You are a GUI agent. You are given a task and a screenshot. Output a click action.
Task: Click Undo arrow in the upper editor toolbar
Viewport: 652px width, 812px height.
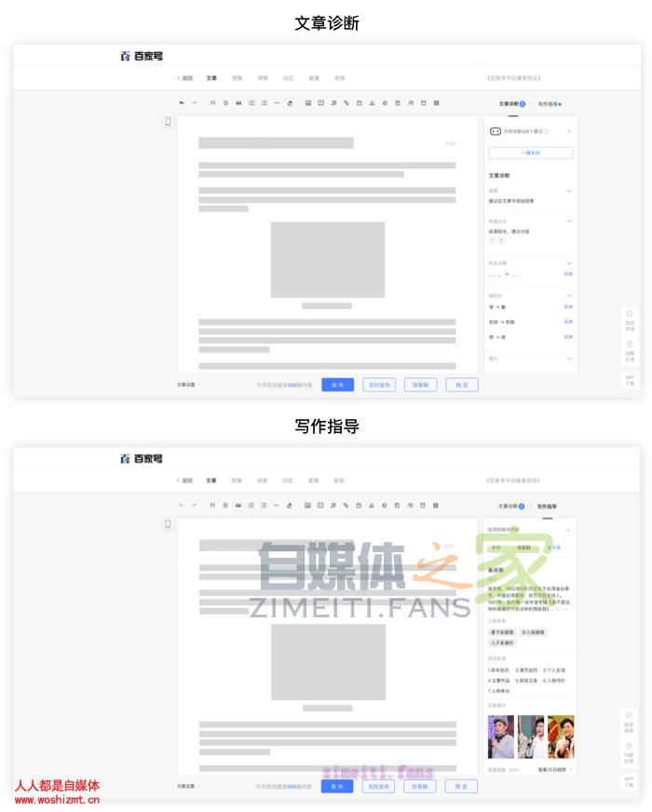click(182, 102)
